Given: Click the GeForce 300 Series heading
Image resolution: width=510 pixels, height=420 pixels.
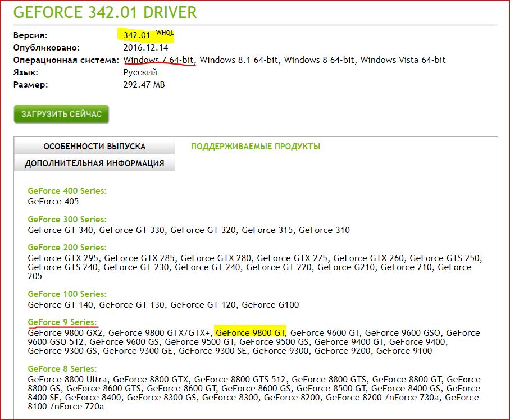Looking at the screenshot, I should pos(67,220).
